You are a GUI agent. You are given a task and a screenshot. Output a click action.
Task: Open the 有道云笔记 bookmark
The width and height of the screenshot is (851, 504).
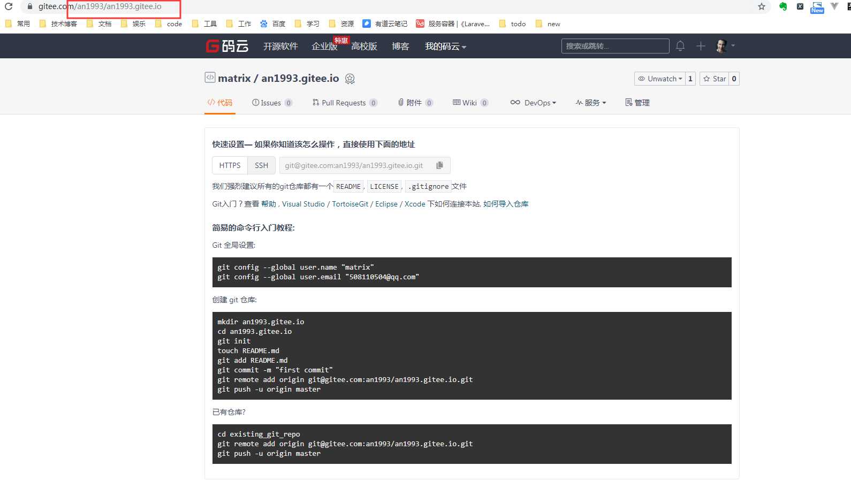385,24
